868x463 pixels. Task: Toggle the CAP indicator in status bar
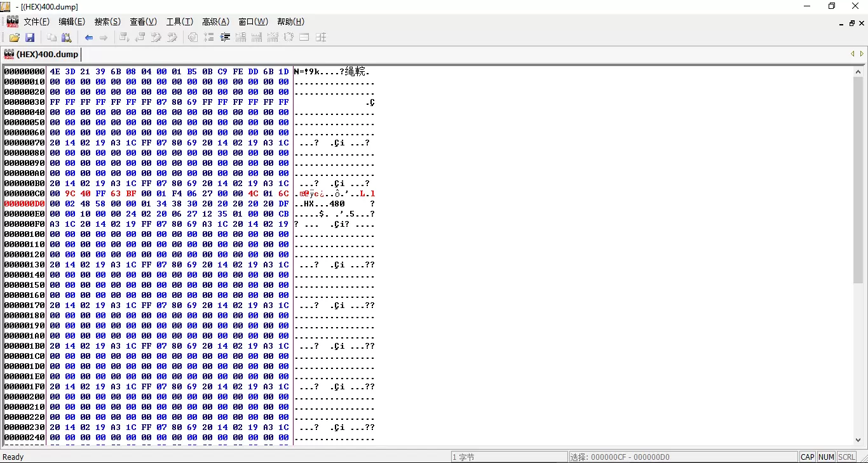pyautogui.click(x=807, y=457)
